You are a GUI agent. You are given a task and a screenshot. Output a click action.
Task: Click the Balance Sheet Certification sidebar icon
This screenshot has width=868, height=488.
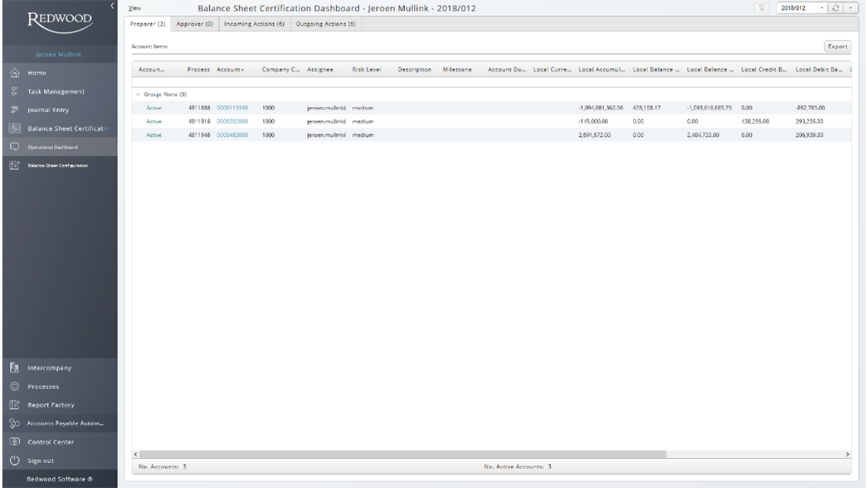13,129
